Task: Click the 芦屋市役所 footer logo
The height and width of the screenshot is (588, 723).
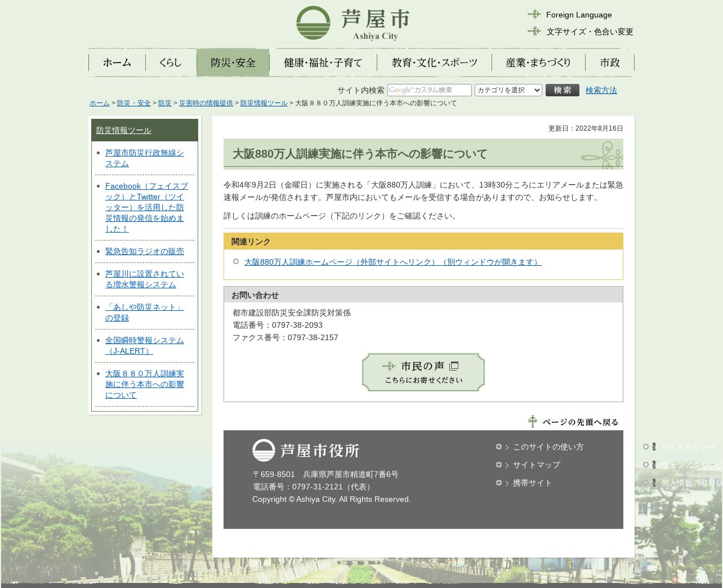Action: coord(306,451)
